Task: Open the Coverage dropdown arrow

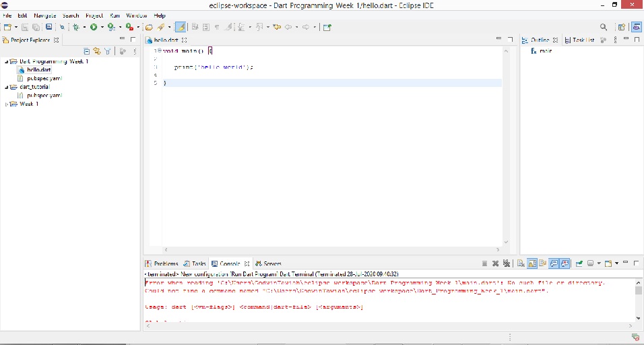Action: point(120,27)
